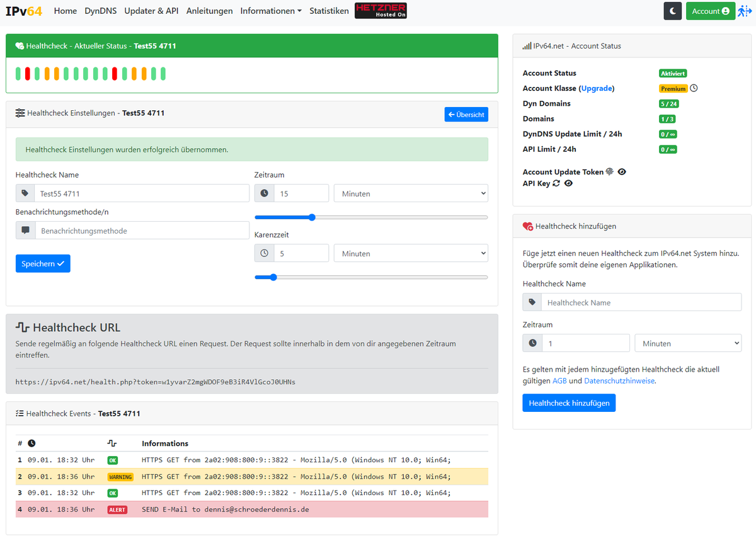Image resolution: width=756 pixels, height=536 pixels.
Task: Open the Minuten dropdown in Healthcheck hinzufügen panel
Action: tap(688, 343)
